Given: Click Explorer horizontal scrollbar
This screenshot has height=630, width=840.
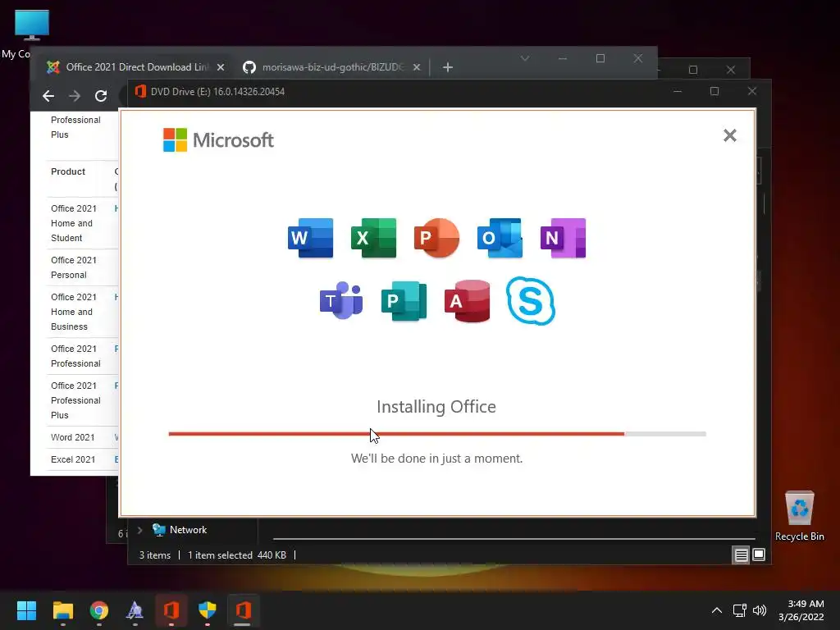Looking at the screenshot, I should [x=514, y=538].
